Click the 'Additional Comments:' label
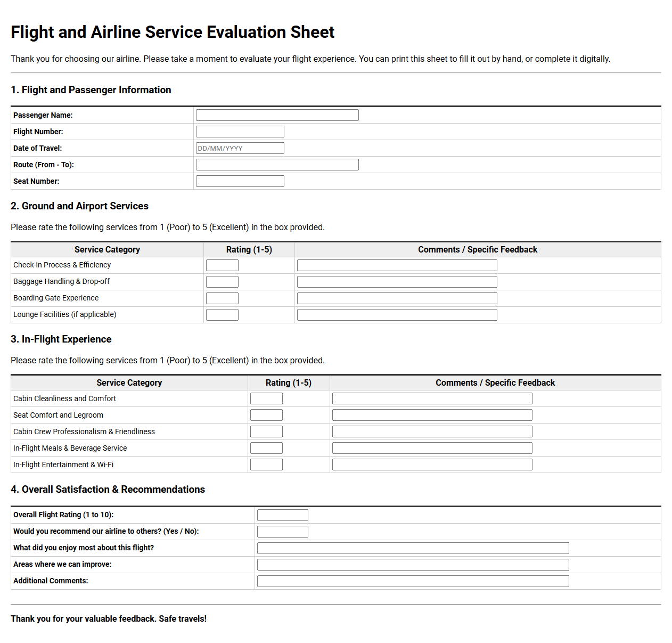Image resolution: width=672 pixels, height=643 pixels. pyautogui.click(x=51, y=581)
